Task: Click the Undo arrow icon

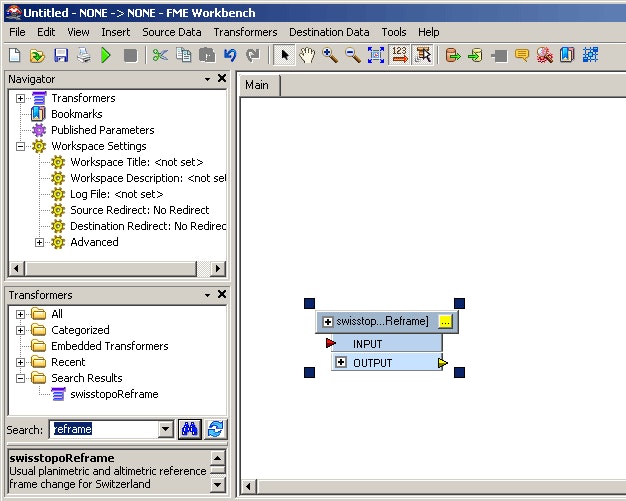Action: pos(230,55)
